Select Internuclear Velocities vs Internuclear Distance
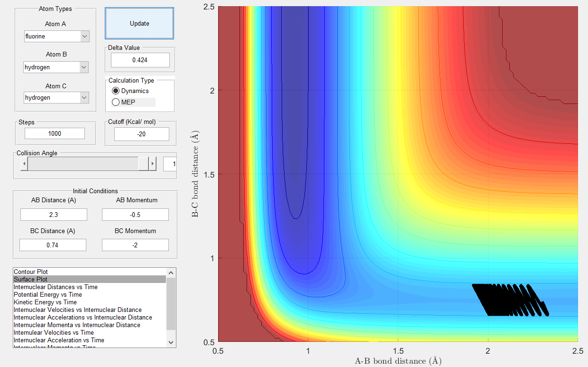The height and width of the screenshot is (367, 588). point(90,310)
